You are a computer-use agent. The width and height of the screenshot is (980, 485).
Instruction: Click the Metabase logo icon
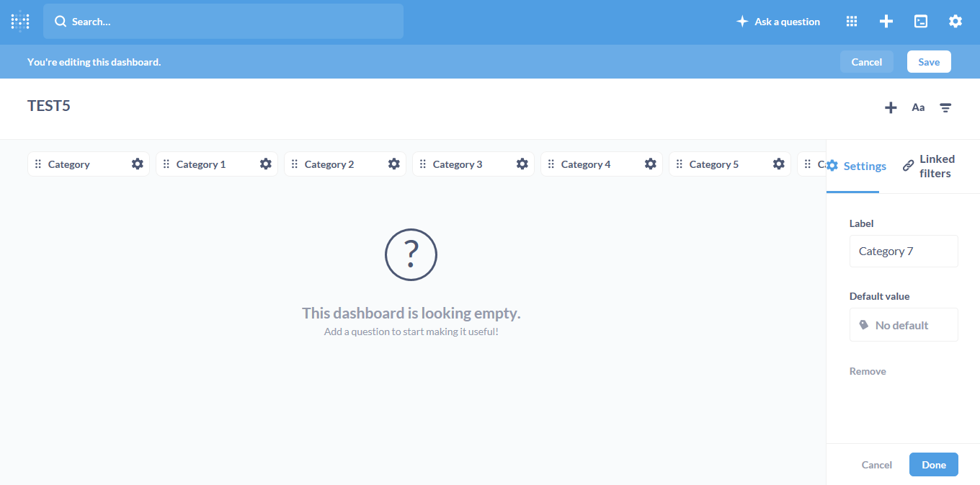20,22
